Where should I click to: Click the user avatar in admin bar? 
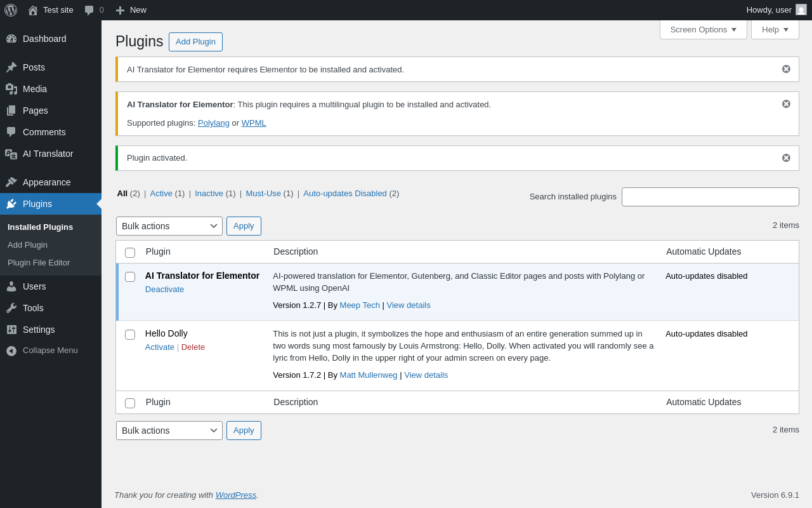[801, 10]
